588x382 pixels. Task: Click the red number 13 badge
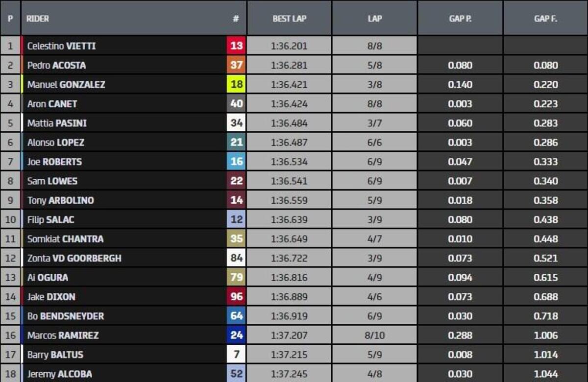pyautogui.click(x=236, y=46)
